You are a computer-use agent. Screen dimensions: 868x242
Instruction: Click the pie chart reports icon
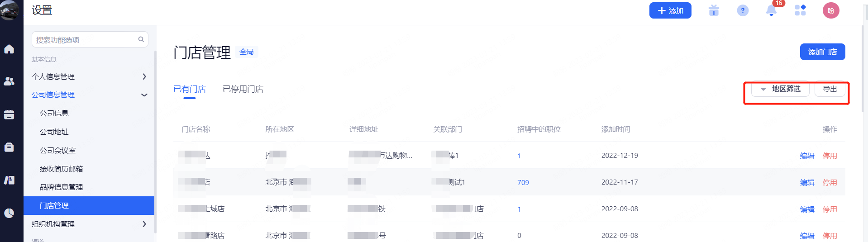pyautogui.click(x=9, y=213)
